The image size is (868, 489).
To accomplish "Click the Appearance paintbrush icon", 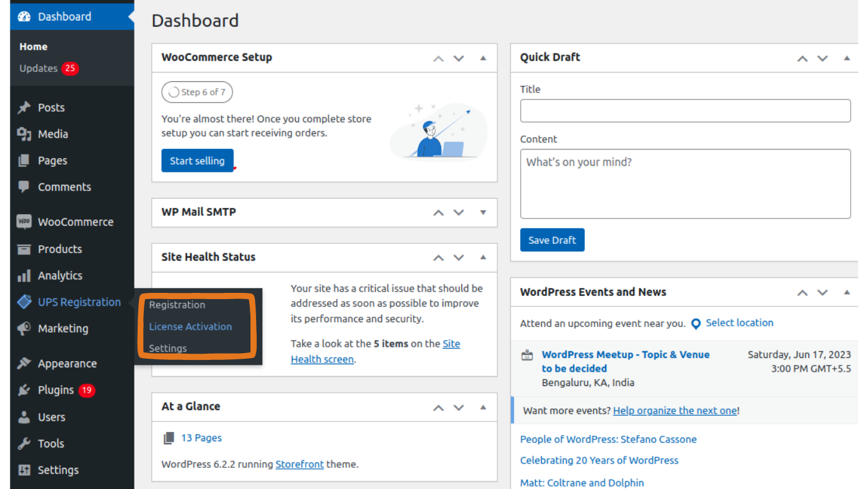I will [24, 364].
